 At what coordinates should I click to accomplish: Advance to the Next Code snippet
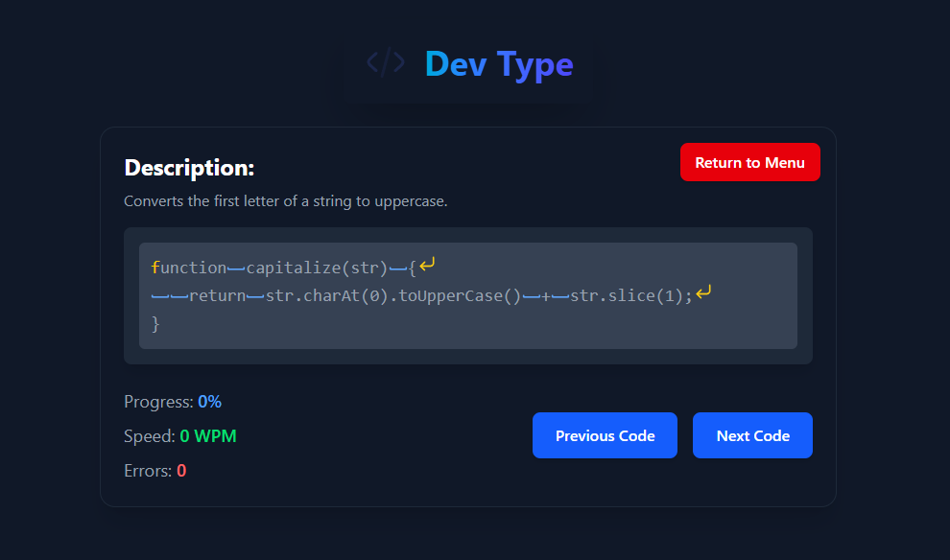click(x=752, y=435)
